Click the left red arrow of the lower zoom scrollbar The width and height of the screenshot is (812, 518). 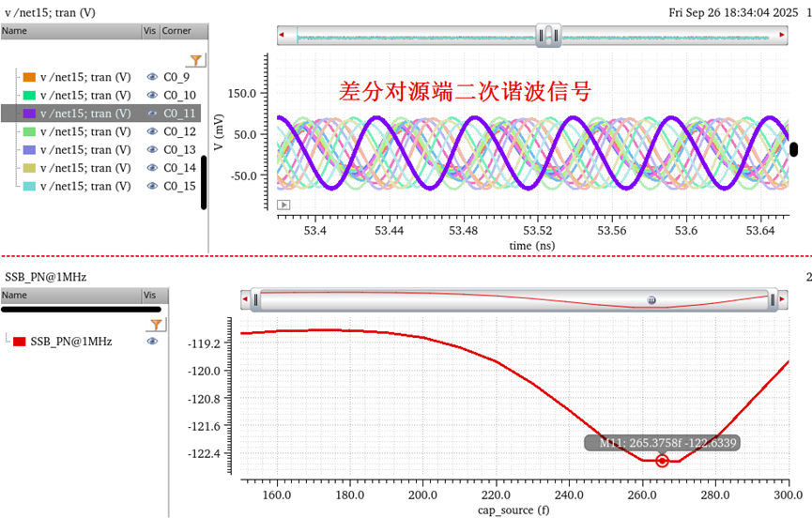[x=246, y=299]
